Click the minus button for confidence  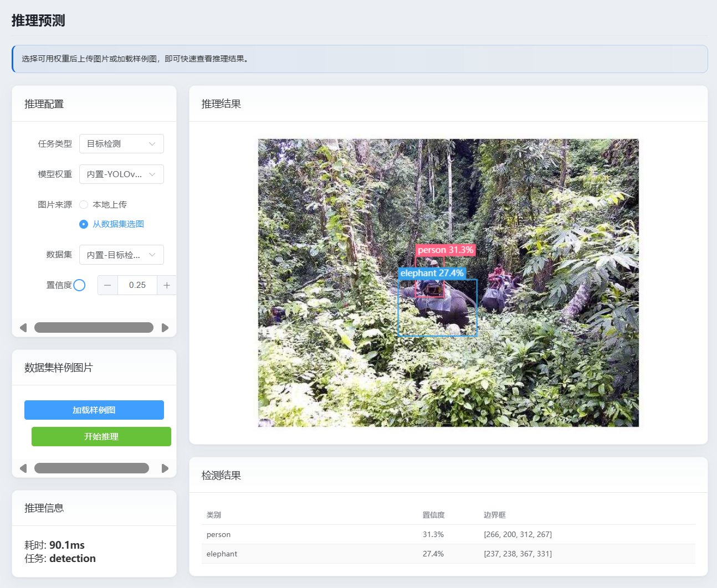click(x=107, y=285)
